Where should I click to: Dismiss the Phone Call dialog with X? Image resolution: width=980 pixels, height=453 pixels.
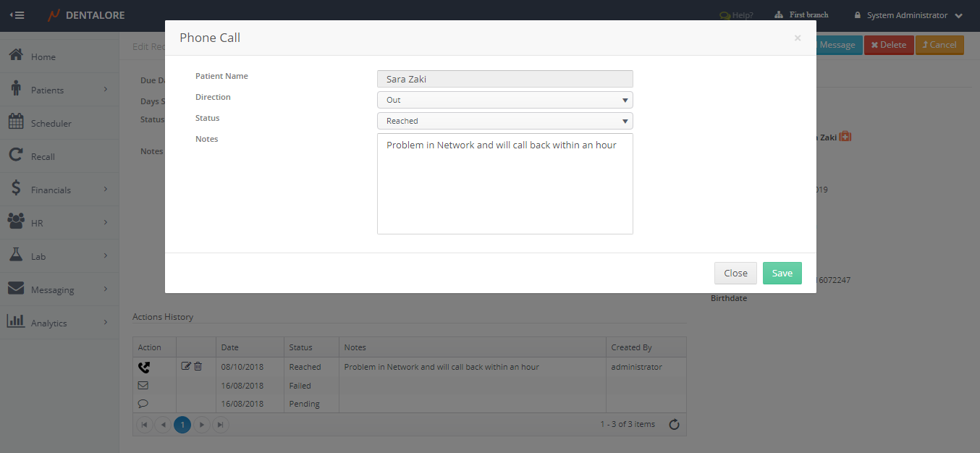point(797,38)
